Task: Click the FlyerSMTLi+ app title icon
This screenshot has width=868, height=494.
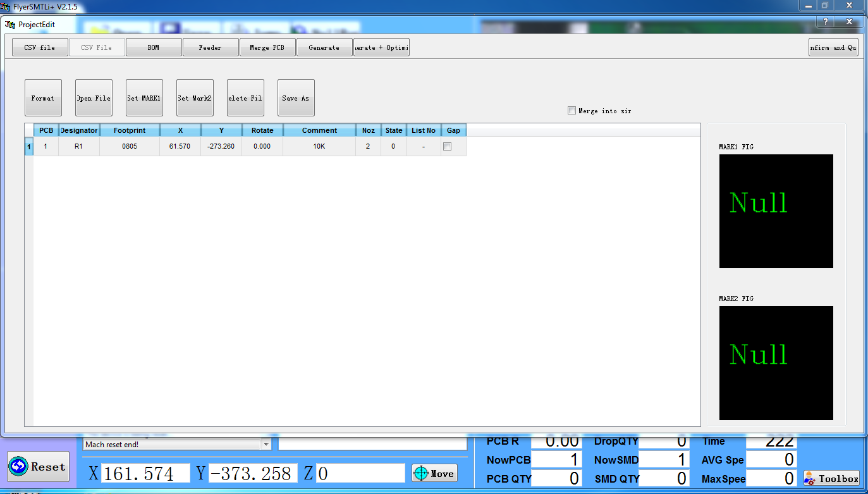Action: pyautogui.click(x=6, y=6)
